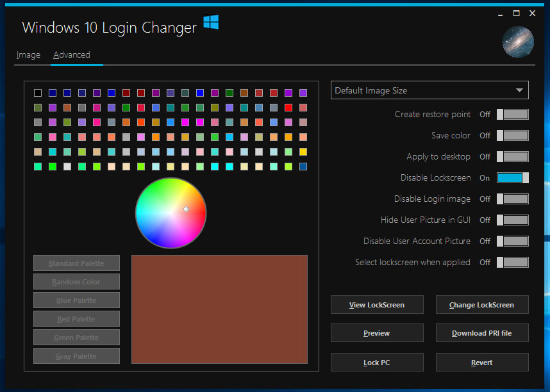Close the Login Changer window

[x=533, y=13]
